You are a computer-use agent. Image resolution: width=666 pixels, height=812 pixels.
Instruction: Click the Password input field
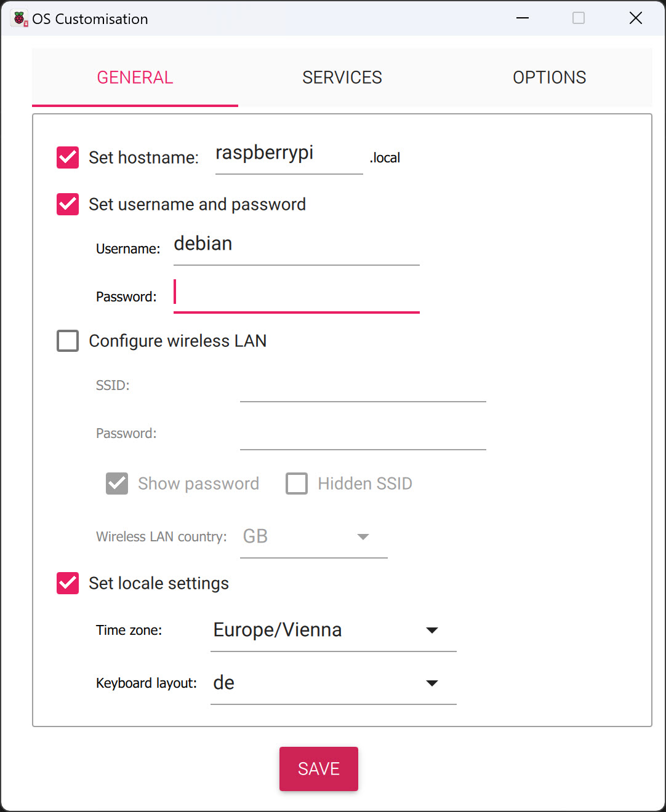[295, 294]
